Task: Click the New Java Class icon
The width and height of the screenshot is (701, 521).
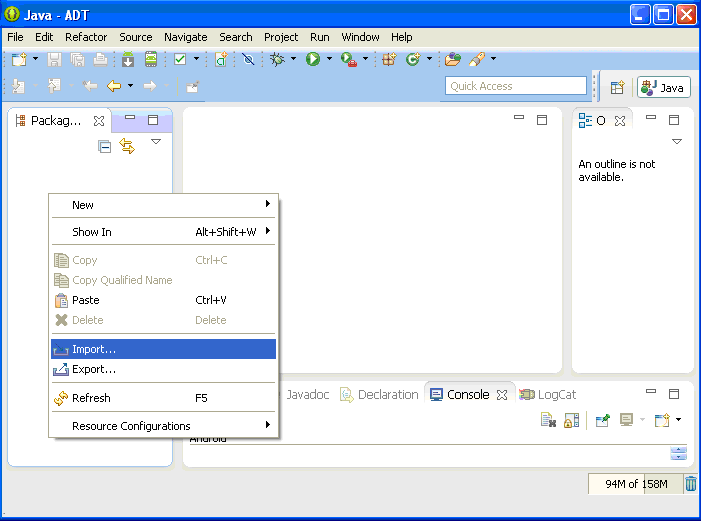Action: click(x=413, y=59)
